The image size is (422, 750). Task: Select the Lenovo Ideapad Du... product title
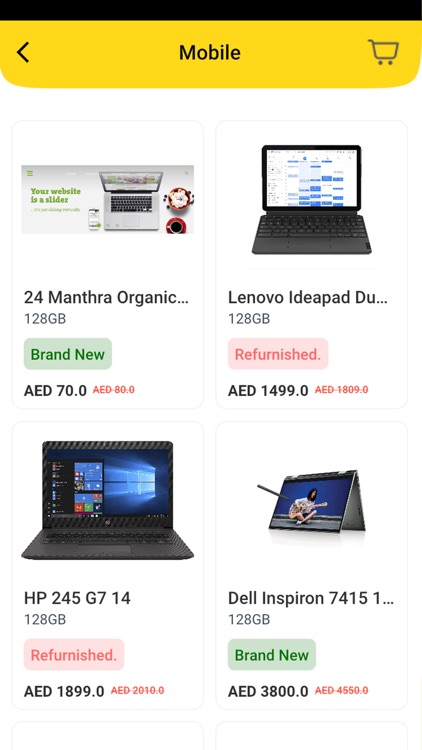coord(308,298)
